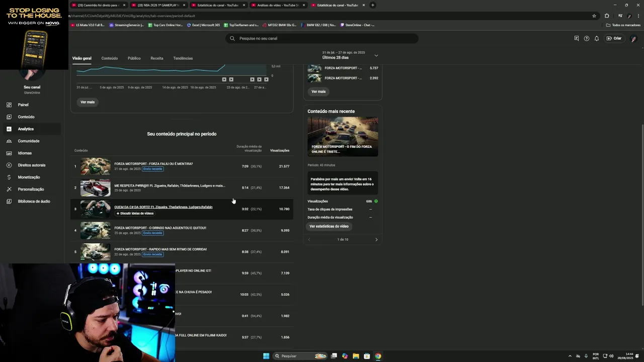This screenshot has height=362, width=644.
Task: Switch to the Caminhão foi direto browser tab
Action: [99, 5]
